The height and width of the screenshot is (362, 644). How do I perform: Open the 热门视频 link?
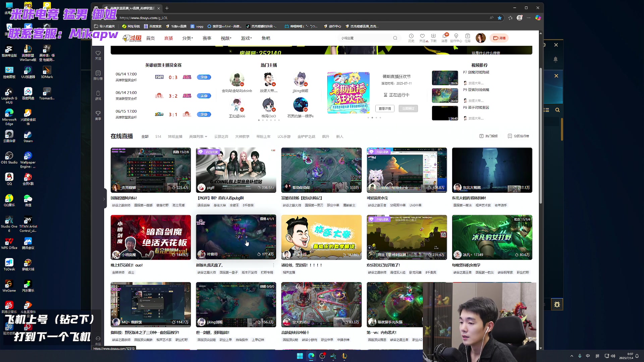click(x=489, y=136)
